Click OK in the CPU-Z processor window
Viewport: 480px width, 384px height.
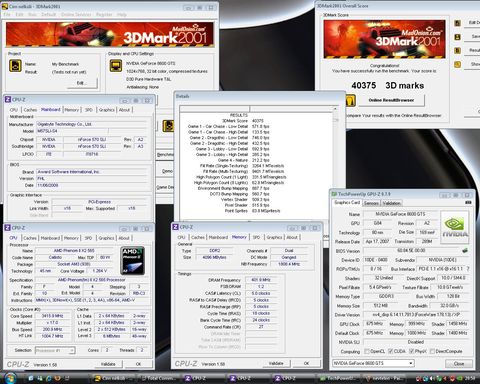139,364
